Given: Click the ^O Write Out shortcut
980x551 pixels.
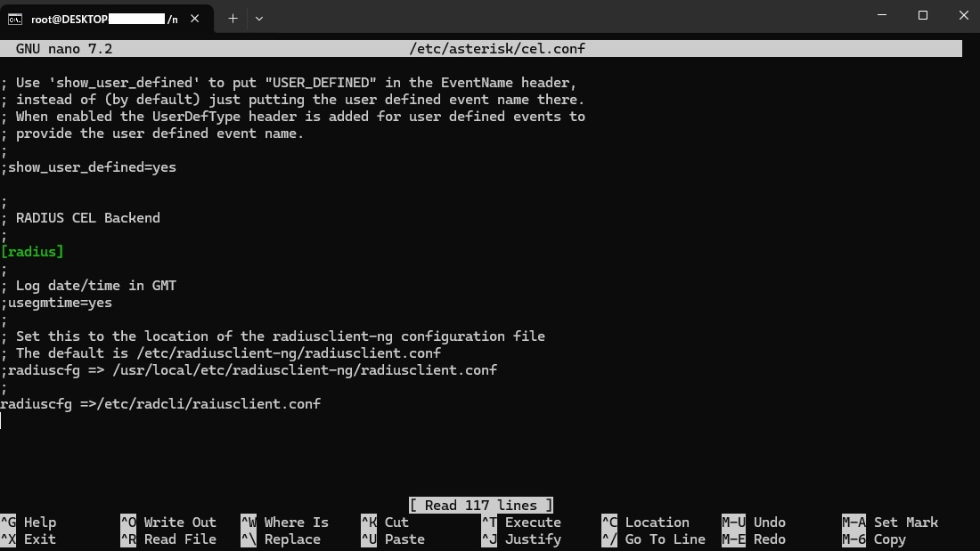Looking at the screenshot, I should (x=168, y=523).
